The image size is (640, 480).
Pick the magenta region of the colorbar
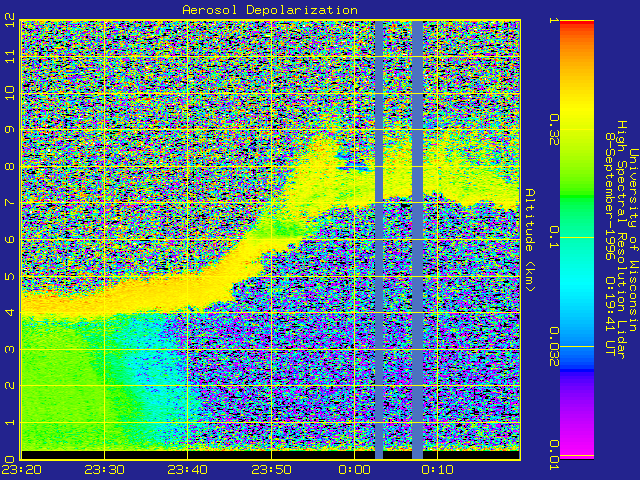tap(577, 443)
